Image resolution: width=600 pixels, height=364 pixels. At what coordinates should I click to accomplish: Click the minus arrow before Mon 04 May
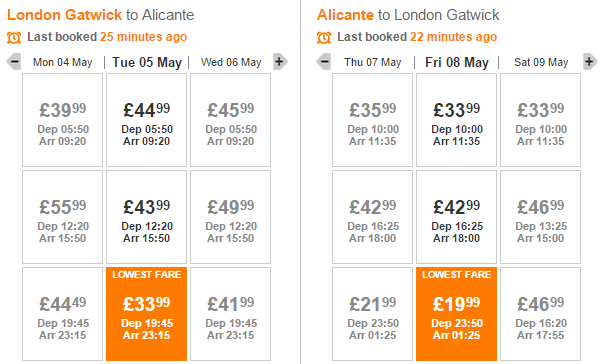(14, 62)
